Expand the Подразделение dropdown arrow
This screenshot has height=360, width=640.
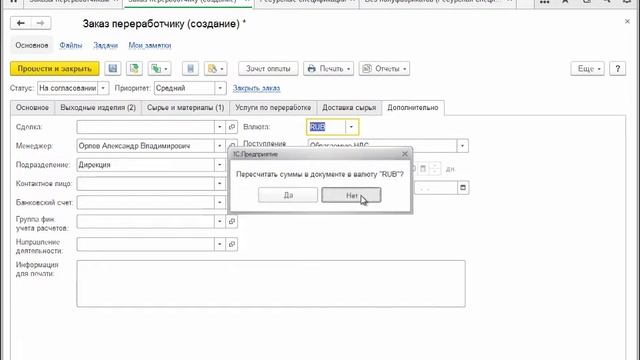click(220, 165)
